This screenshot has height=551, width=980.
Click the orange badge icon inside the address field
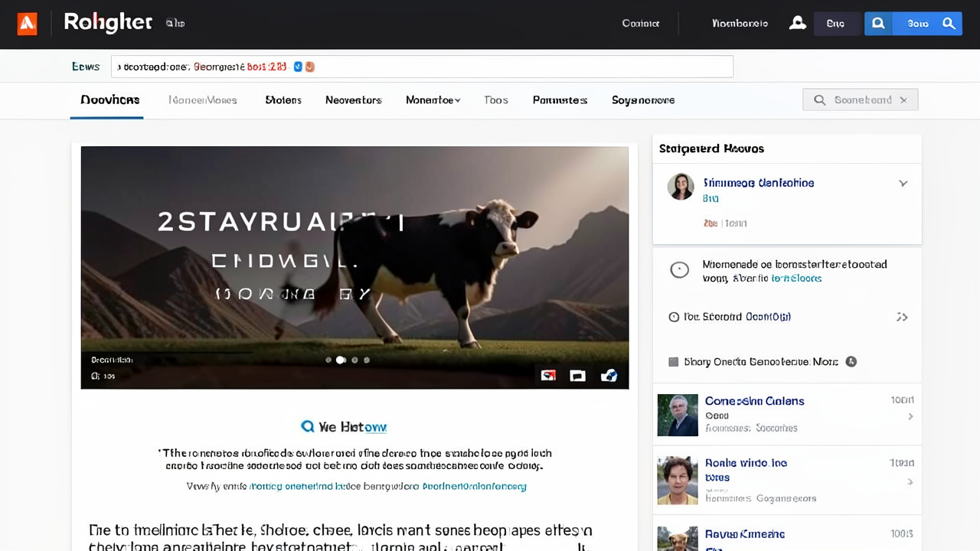(309, 67)
